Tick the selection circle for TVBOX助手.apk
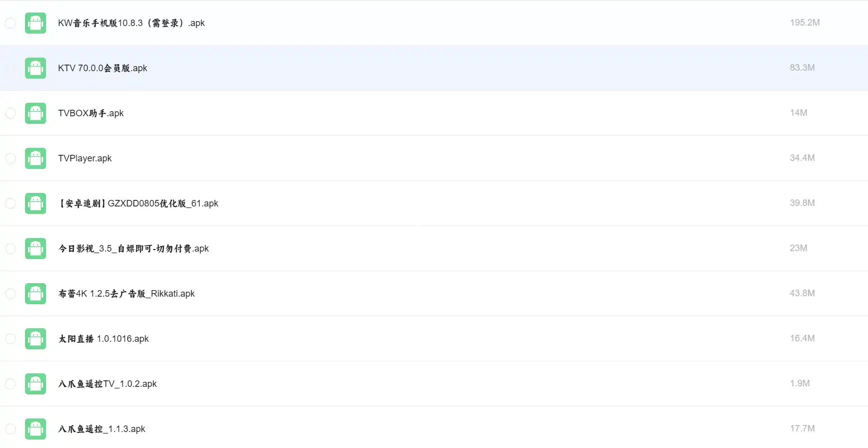Screen dimensions: 868x448 click(x=11, y=113)
